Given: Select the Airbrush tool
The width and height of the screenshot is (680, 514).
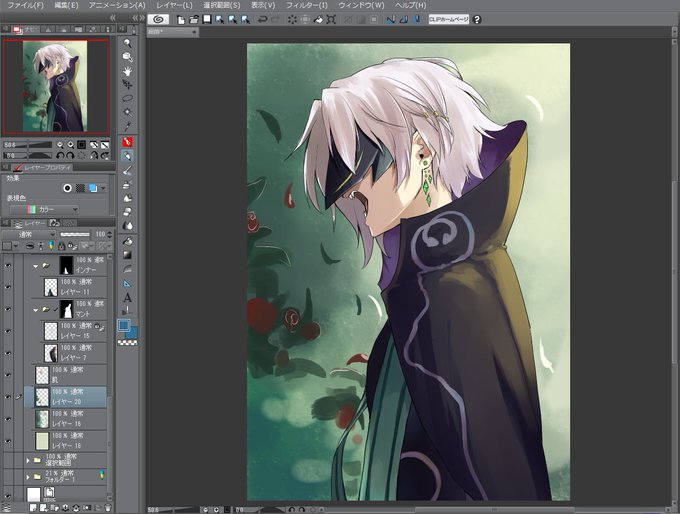Looking at the screenshot, I should tap(127, 184).
